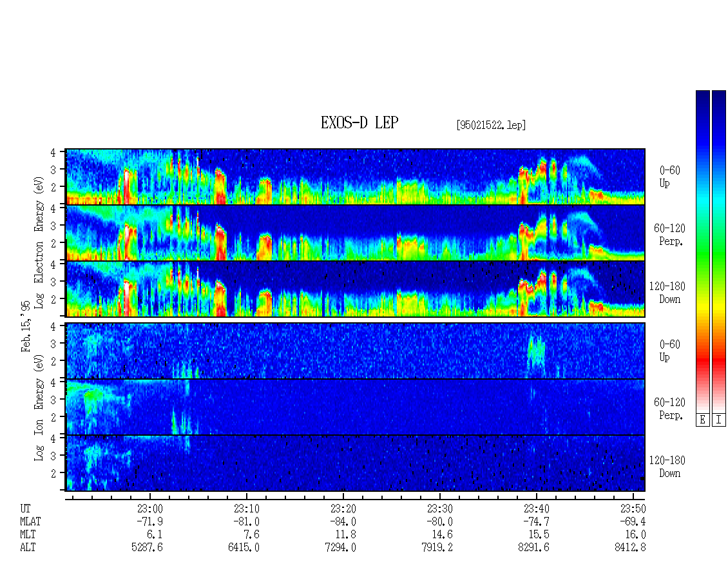Select the 0-60 Up label beside ion panels

pos(669,351)
